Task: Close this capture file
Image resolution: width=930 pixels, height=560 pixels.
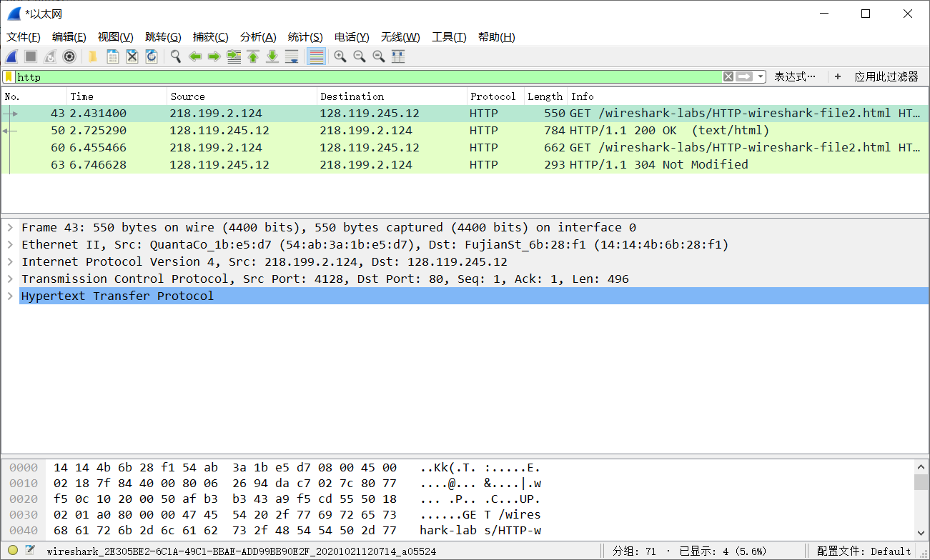Action: pos(132,56)
